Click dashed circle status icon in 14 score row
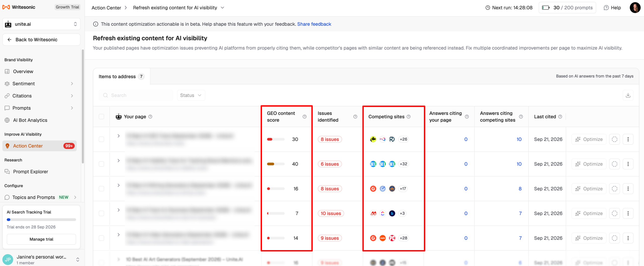644x266 pixels. click(614, 238)
